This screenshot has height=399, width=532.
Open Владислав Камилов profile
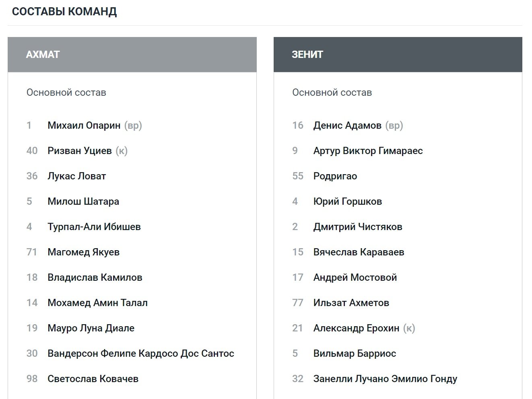tap(95, 278)
